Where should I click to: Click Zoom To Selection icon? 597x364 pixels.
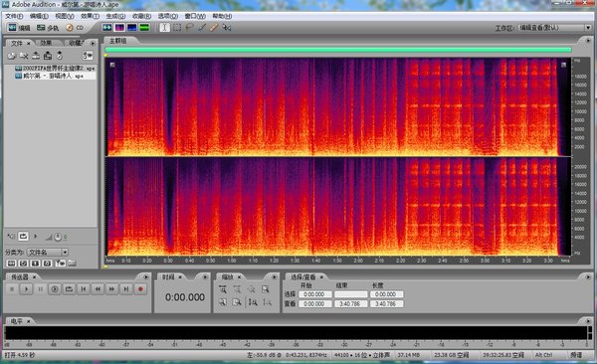[266, 289]
